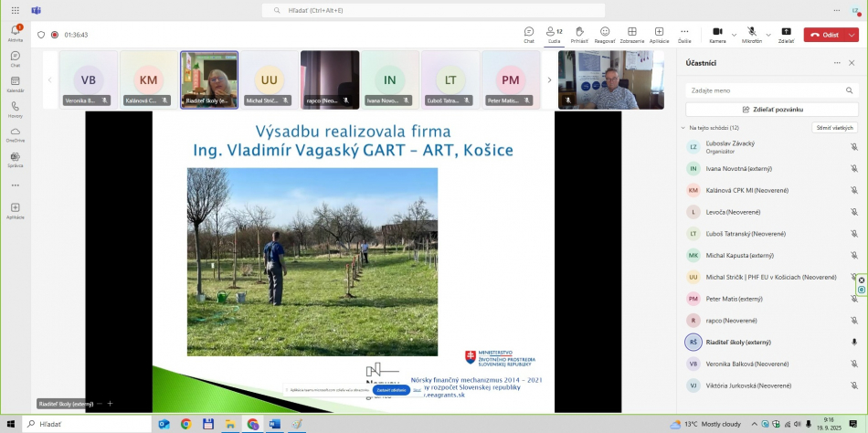Viewport: 868px width, 433px height.
Task: Open the Chat icon in meeting toolbar
Action: pos(529,34)
